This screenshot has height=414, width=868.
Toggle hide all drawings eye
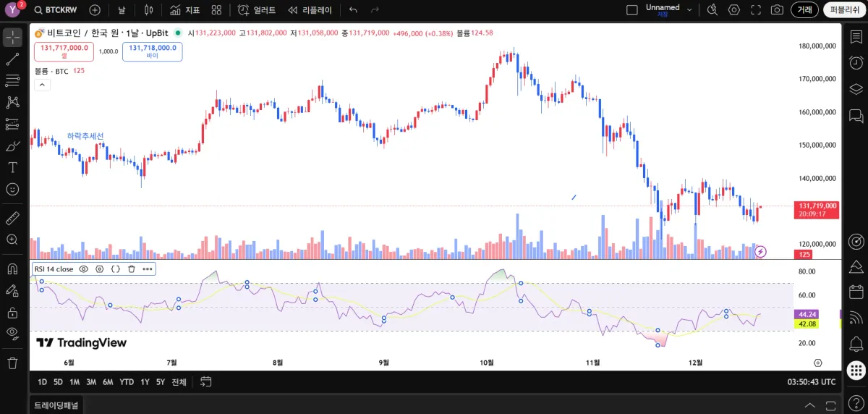coord(12,334)
